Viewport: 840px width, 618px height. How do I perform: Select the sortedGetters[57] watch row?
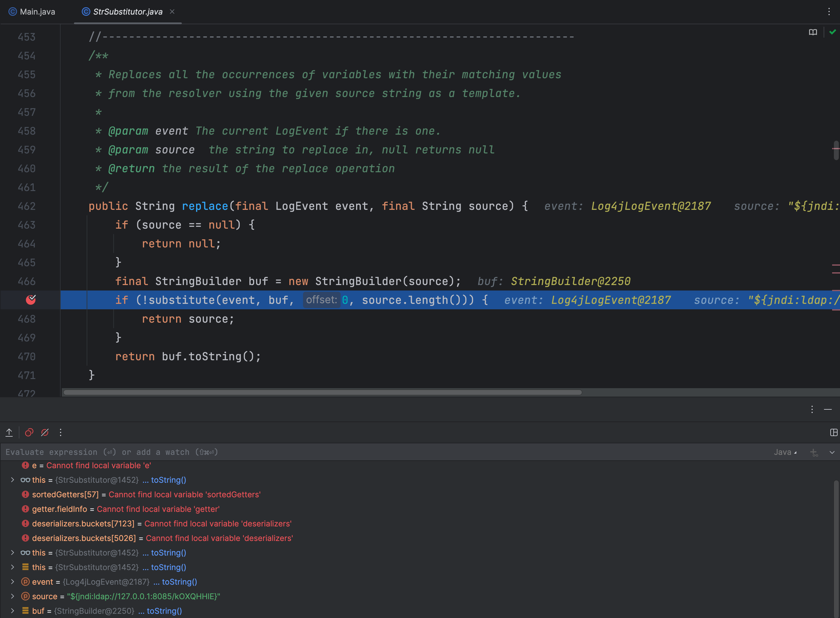coord(417,495)
